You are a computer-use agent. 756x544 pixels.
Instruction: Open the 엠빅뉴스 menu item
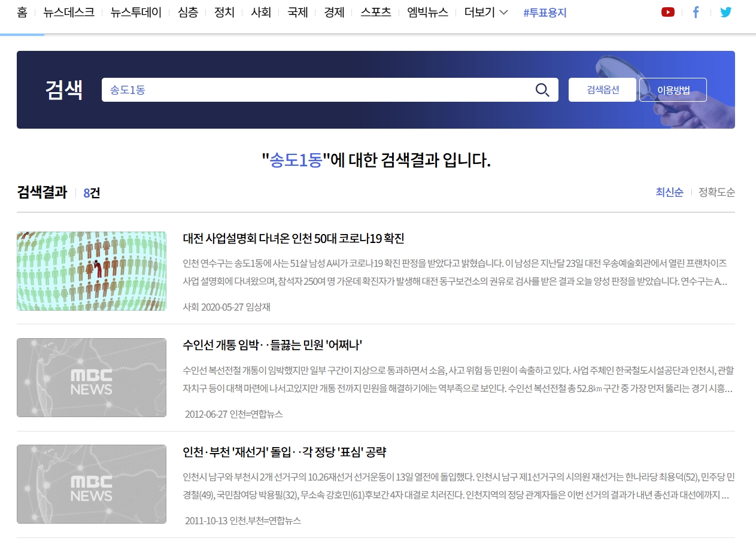(x=427, y=12)
